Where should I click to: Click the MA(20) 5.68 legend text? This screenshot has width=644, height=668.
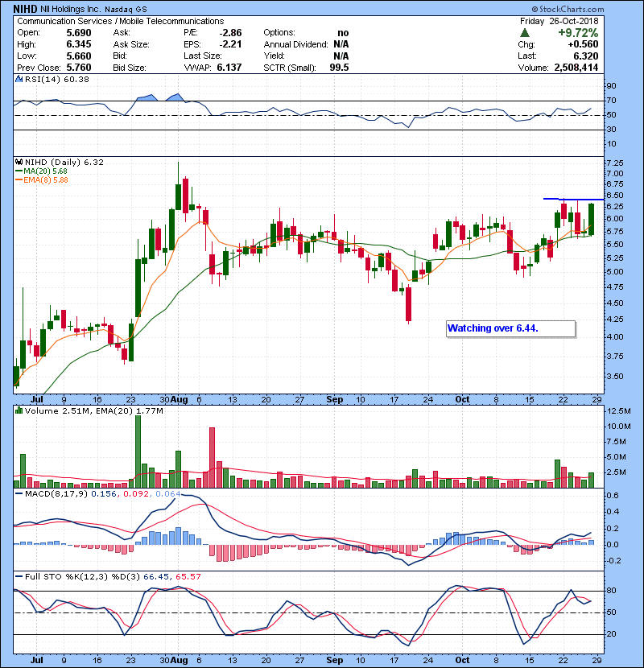(46, 171)
